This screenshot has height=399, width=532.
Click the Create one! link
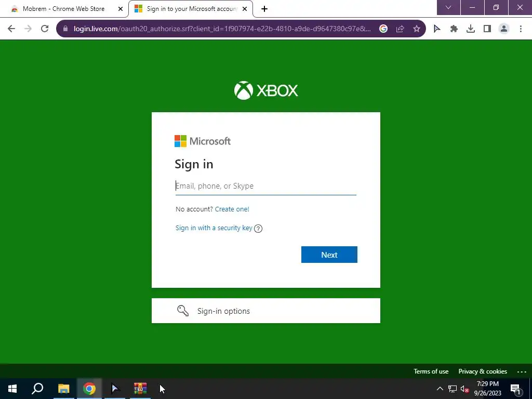point(232,209)
